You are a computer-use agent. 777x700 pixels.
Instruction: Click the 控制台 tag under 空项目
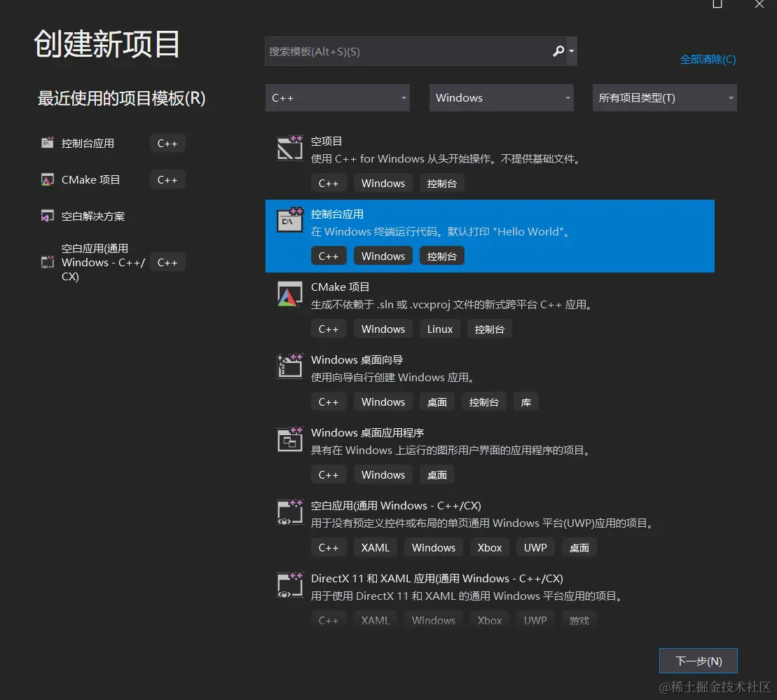(441, 183)
